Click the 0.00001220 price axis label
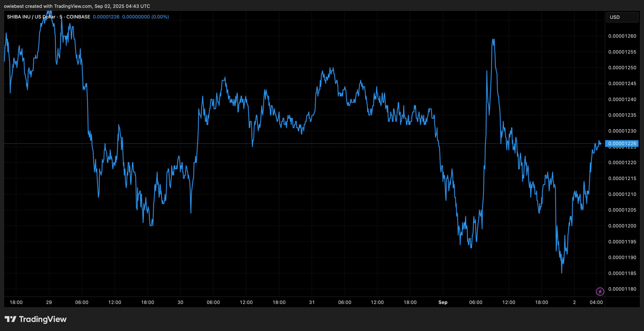The width and height of the screenshot is (644, 331). point(622,162)
